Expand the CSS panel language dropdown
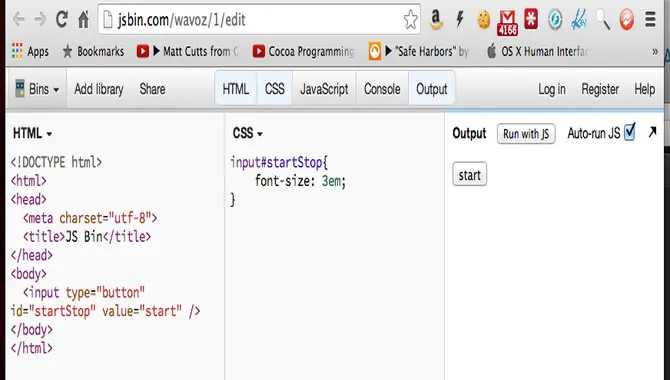Screen dimensions: 670x380 (x=247, y=133)
